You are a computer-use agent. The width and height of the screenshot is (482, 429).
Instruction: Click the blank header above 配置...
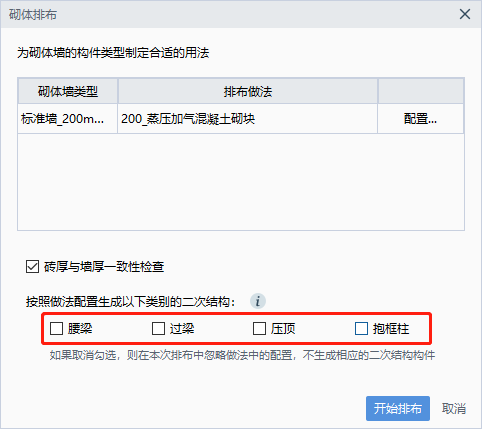pyautogui.click(x=421, y=91)
